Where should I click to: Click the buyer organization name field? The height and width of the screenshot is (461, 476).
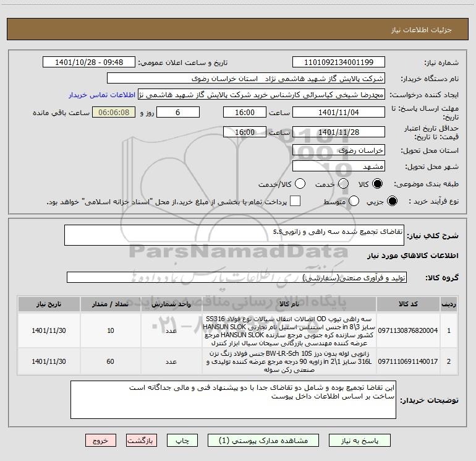[246, 78]
